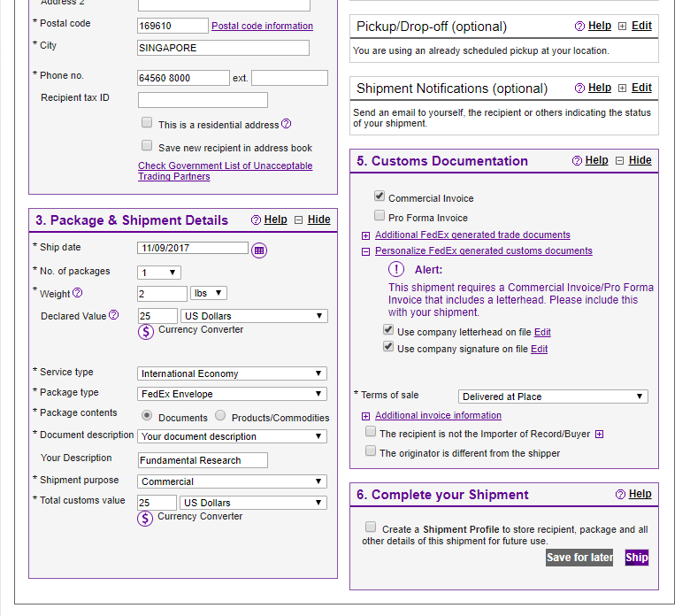690x616 pixels.
Task: Toggle Use company letterhead on file checkbox
Action: click(x=388, y=330)
